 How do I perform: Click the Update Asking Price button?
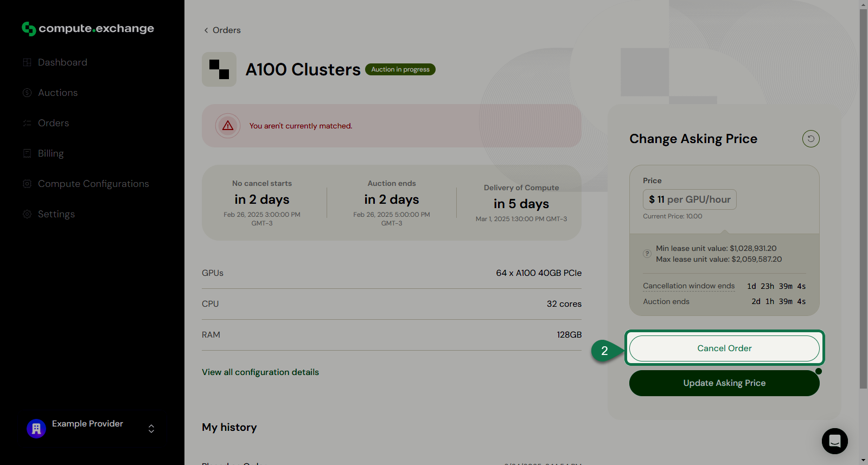724,383
